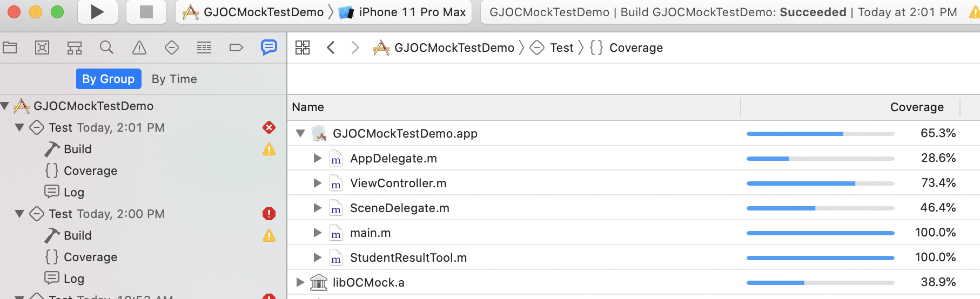The image size is (980, 299).
Task: Click ViewController.m coverage progress bar
Action: click(x=820, y=184)
